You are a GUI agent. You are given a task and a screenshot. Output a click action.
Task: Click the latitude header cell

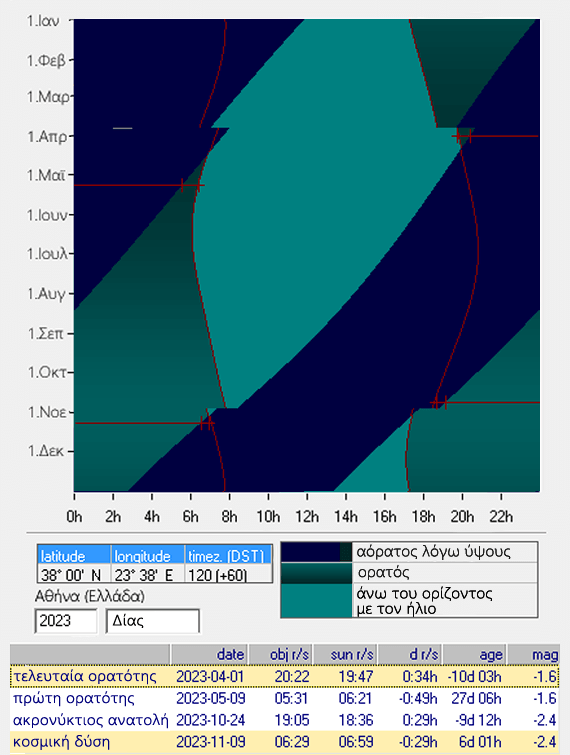pos(74,555)
